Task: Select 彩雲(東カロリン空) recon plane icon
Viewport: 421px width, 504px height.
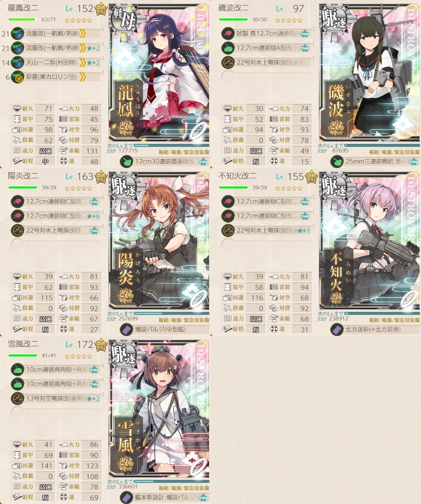Action: coord(18,77)
